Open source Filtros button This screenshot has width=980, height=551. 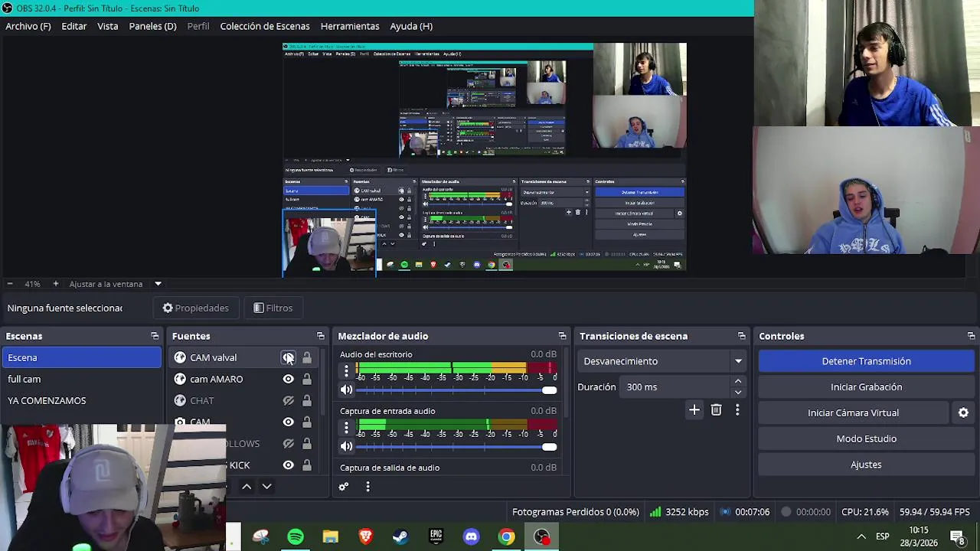click(273, 308)
